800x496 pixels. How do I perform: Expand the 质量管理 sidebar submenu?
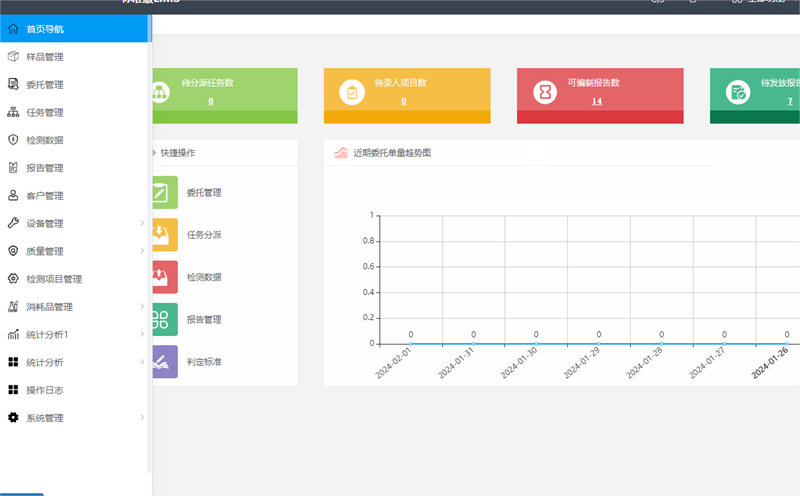(x=141, y=251)
